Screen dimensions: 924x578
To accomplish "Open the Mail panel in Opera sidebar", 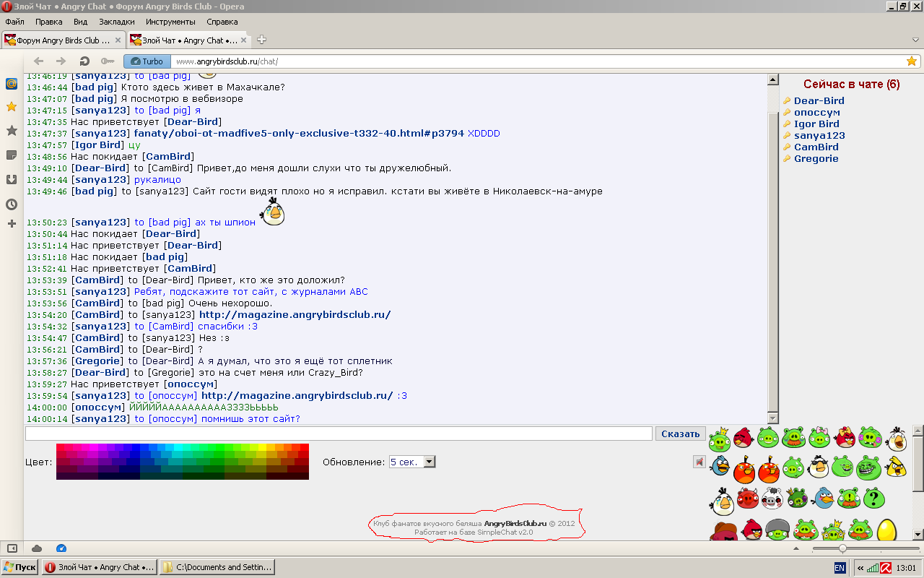I will tap(12, 84).
